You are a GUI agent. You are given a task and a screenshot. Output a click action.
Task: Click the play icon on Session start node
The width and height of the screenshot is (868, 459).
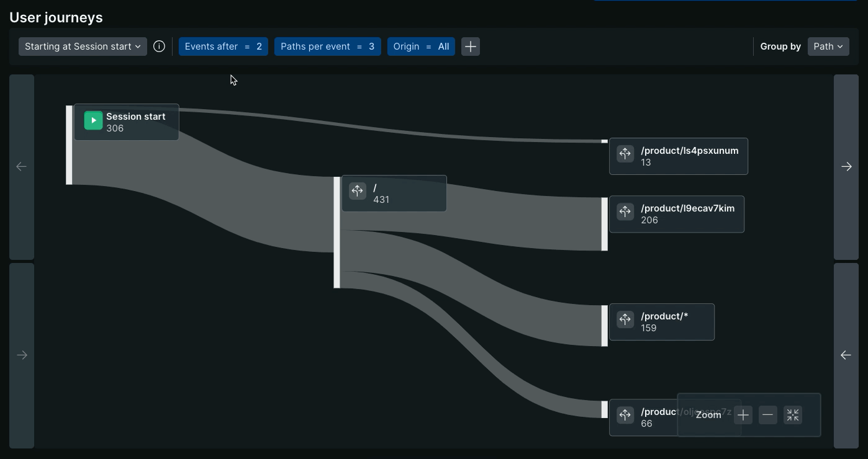click(93, 120)
